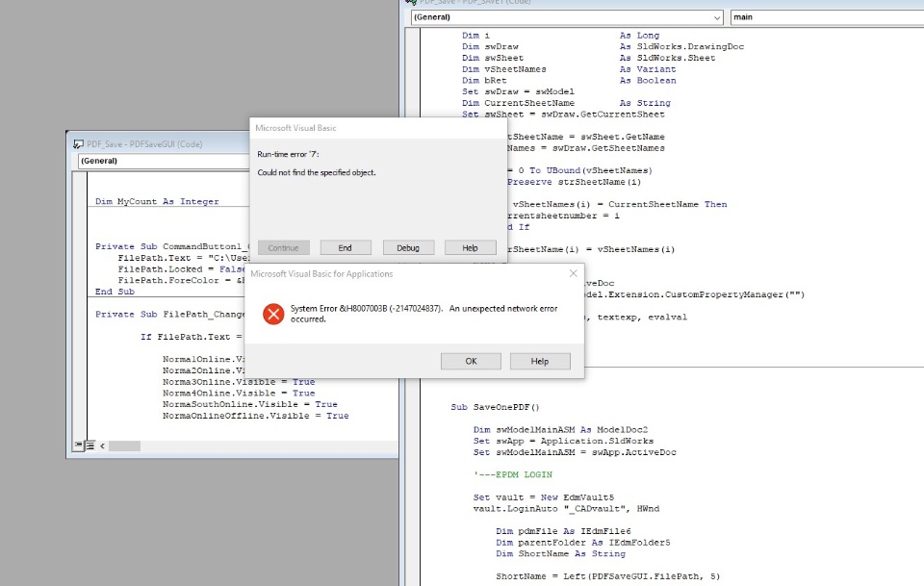
Task: Click the Procedure View icon in PDFSaveGUI window
Action: [x=78, y=446]
